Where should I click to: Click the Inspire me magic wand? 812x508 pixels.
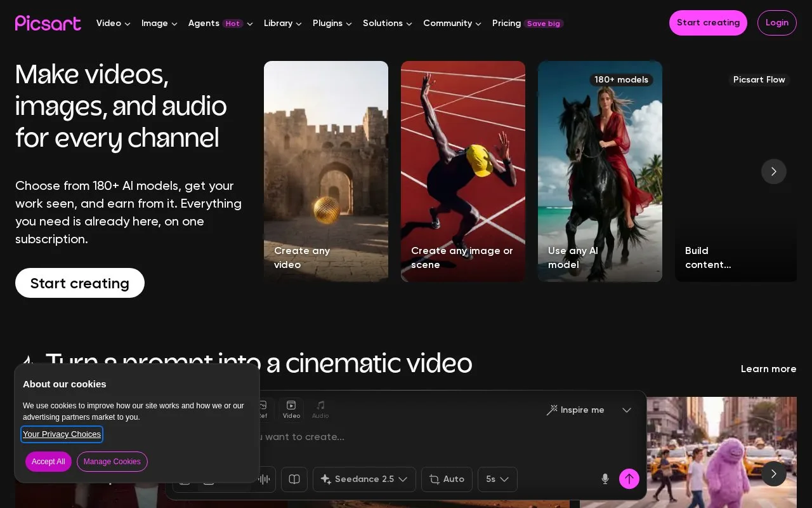coord(575,410)
